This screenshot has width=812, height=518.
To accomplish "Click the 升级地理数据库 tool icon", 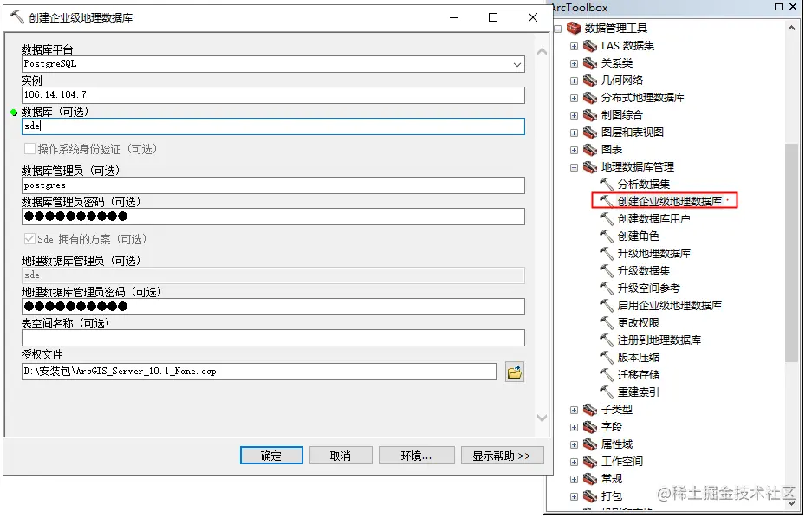I will click(x=607, y=254).
